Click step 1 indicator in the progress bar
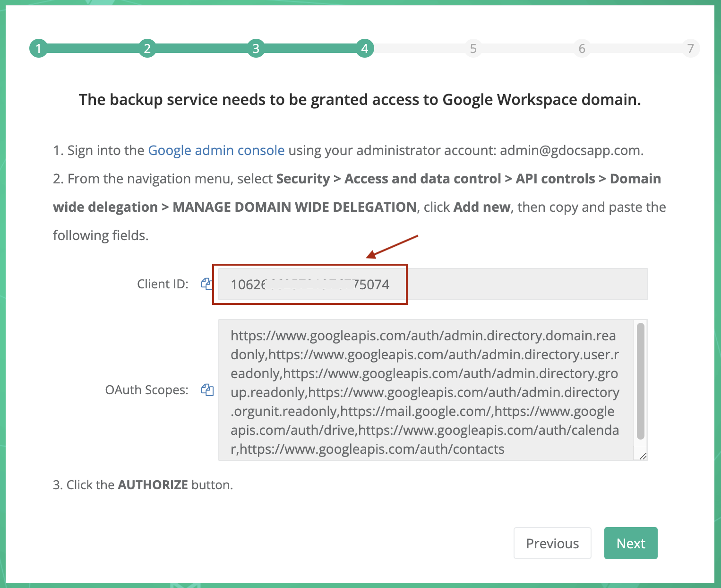This screenshot has width=721, height=588. click(38, 48)
